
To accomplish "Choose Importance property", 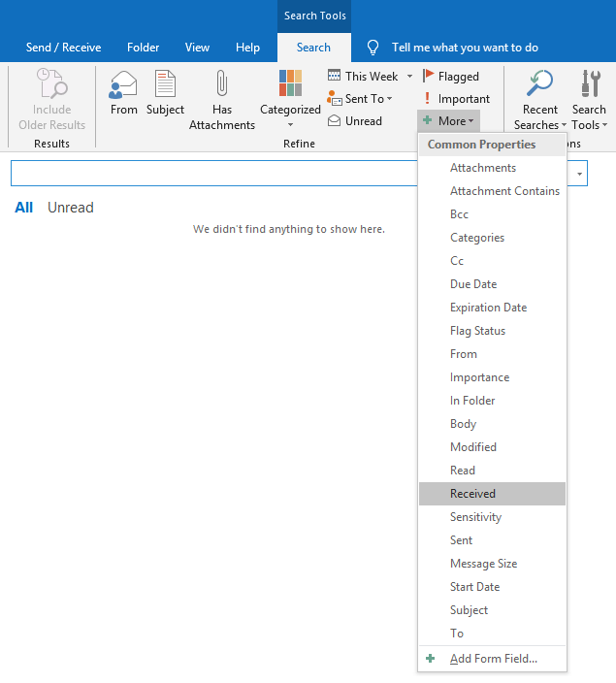I will (x=492, y=377).
